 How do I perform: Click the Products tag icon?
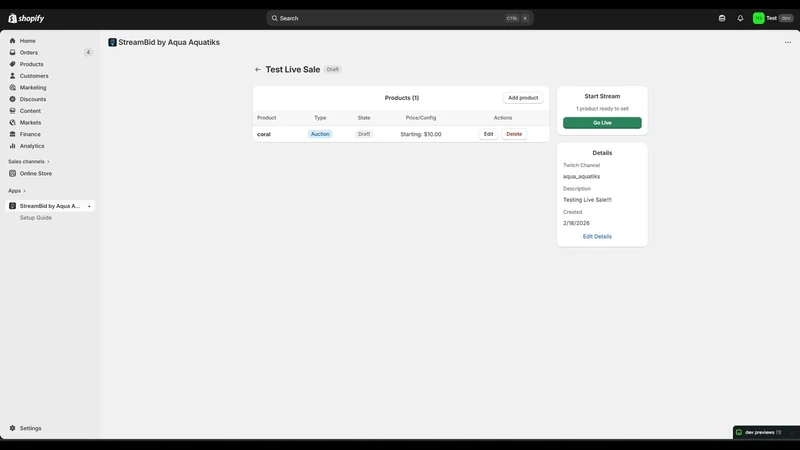[13, 64]
